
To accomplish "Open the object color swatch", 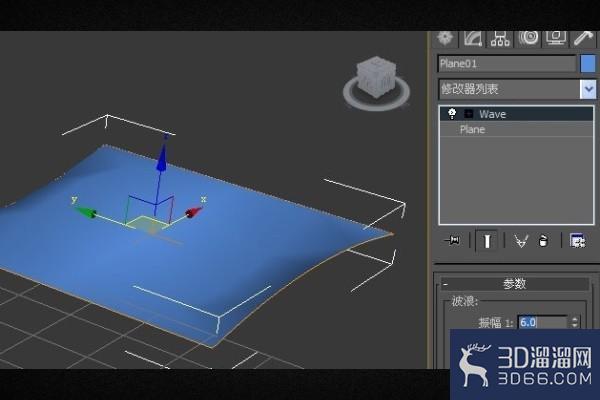I will click(x=588, y=64).
